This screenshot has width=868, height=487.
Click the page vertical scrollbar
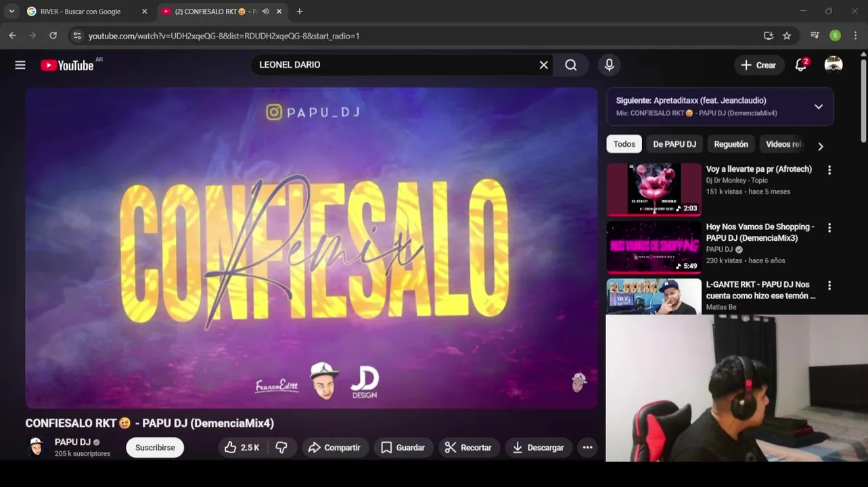(x=863, y=101)
